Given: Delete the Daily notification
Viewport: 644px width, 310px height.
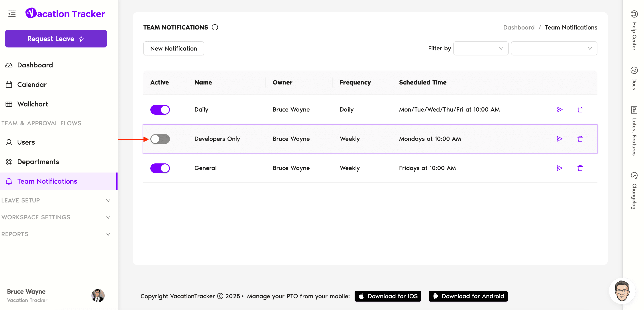Looking at the screenshot, I should [580, 110].
